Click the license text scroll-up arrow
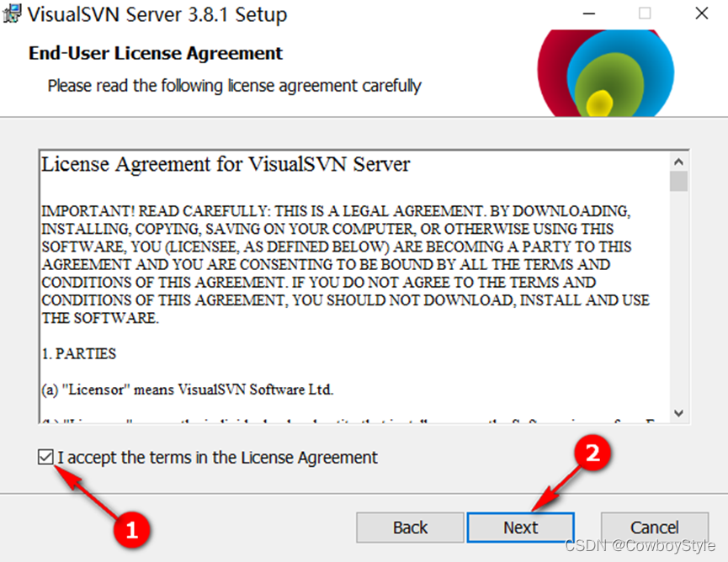Viewport: 728px width, 562px height. coord(678,162)
